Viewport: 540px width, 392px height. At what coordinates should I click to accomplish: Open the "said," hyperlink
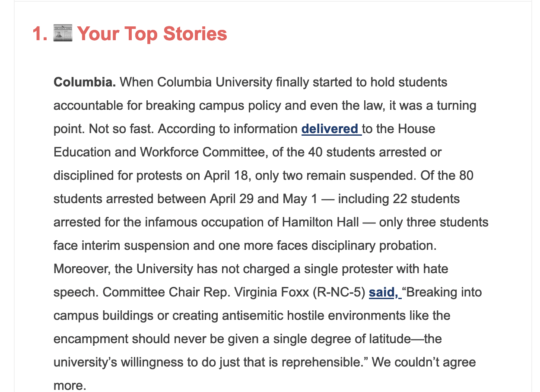(x=384, y=292)
